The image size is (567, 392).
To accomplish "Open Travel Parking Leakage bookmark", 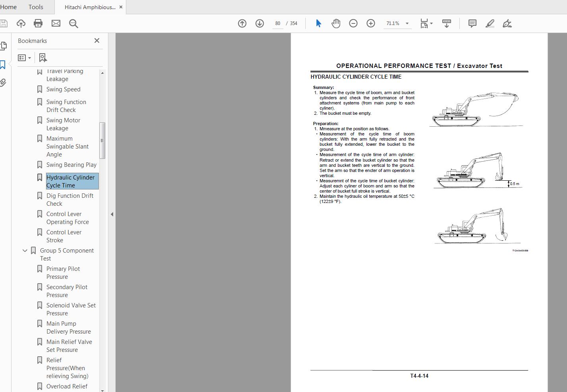I will point(65,75).
